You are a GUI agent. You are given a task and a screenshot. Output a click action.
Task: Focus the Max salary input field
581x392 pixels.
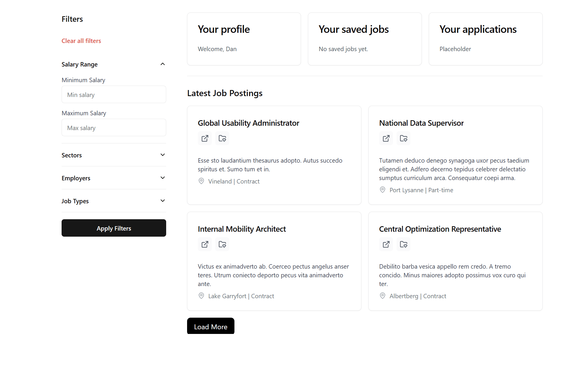point(114,127)
